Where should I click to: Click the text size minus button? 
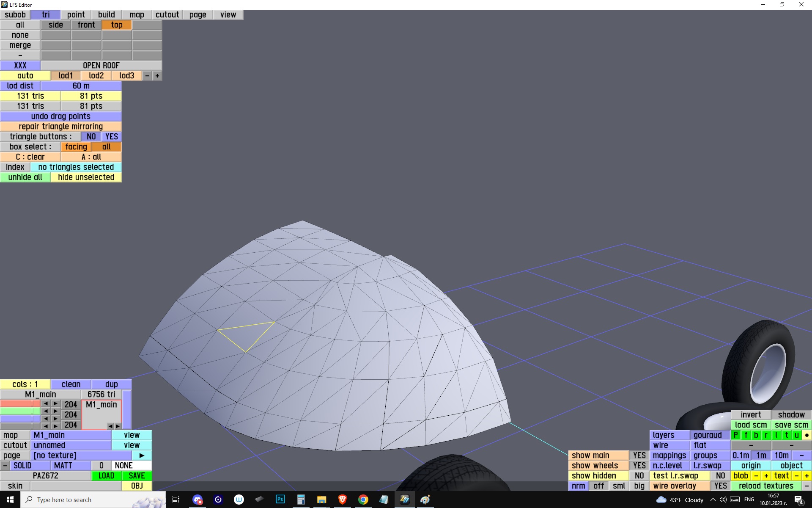coord(796,475)
